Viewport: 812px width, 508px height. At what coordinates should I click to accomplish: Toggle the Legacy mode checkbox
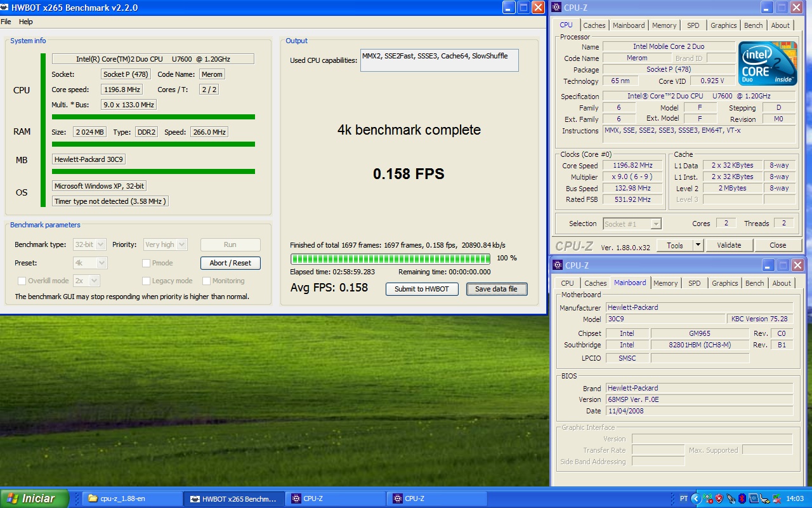coord(147,281)
